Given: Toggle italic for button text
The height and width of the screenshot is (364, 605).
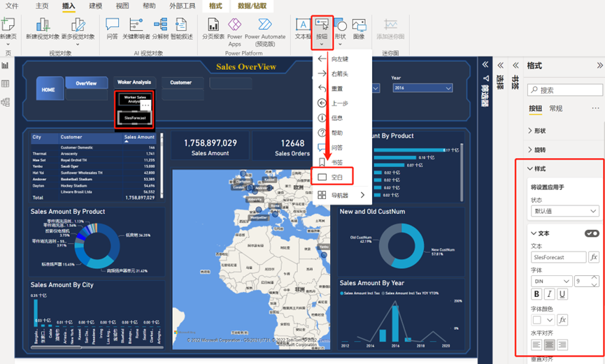Looking at the screenshot, I should (x=550, y=294).
